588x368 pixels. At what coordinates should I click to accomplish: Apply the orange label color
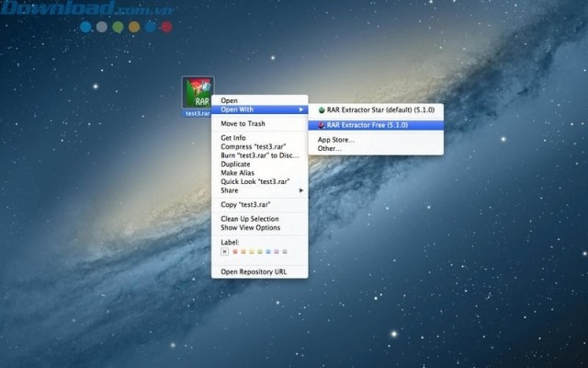242,251
